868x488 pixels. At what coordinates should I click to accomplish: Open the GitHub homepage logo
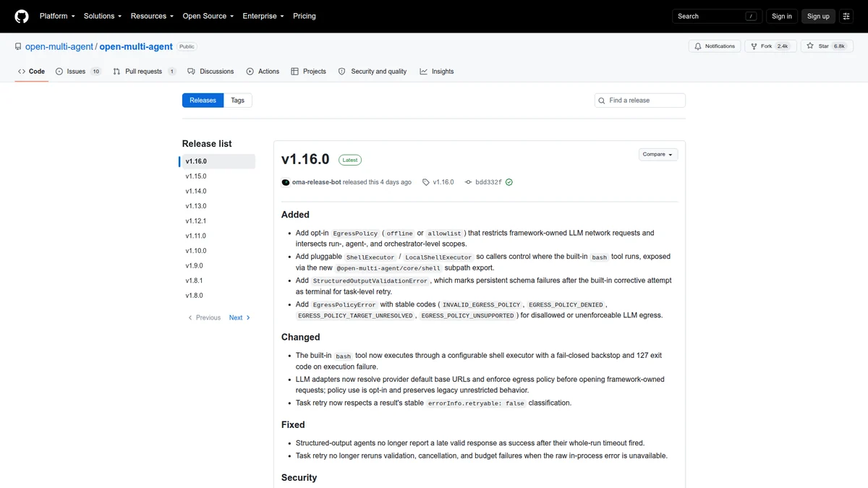pos(22,16)
